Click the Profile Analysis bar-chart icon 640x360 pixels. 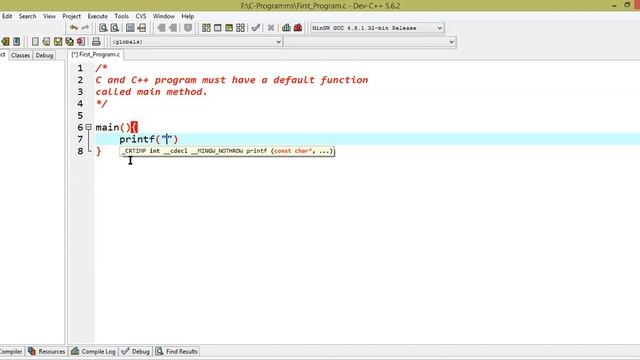287,28
